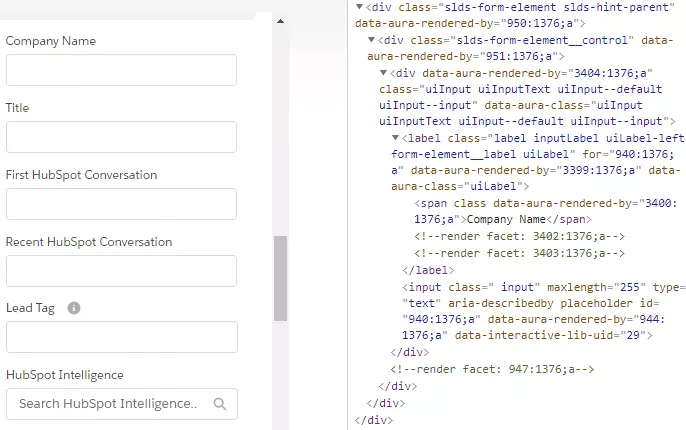The width and height of the screenshot is (686, 430).
Task: Collapse the slds-form-element div node
Action: 359,7
